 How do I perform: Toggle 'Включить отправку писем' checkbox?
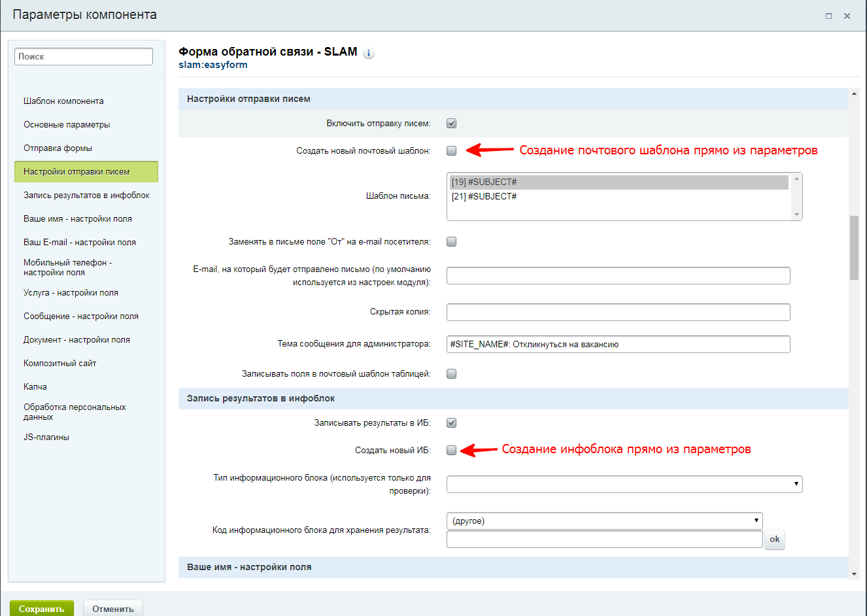[451, 123]
